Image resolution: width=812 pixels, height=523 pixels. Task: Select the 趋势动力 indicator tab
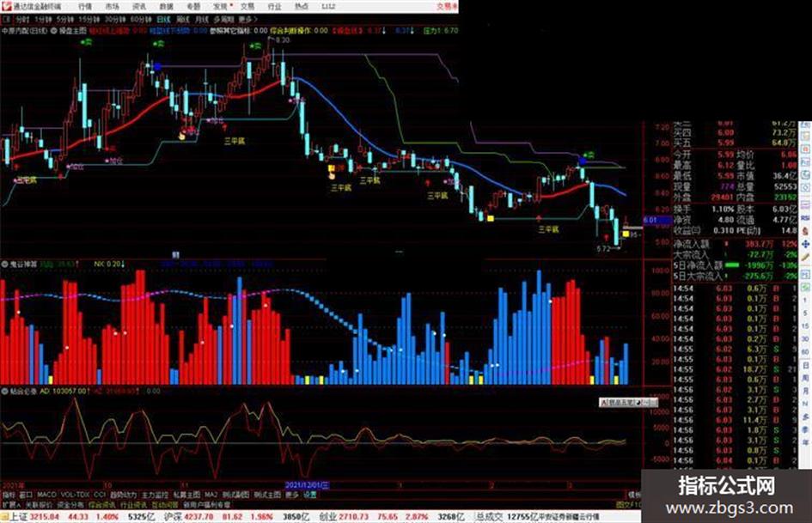click(x=123, y=495)
